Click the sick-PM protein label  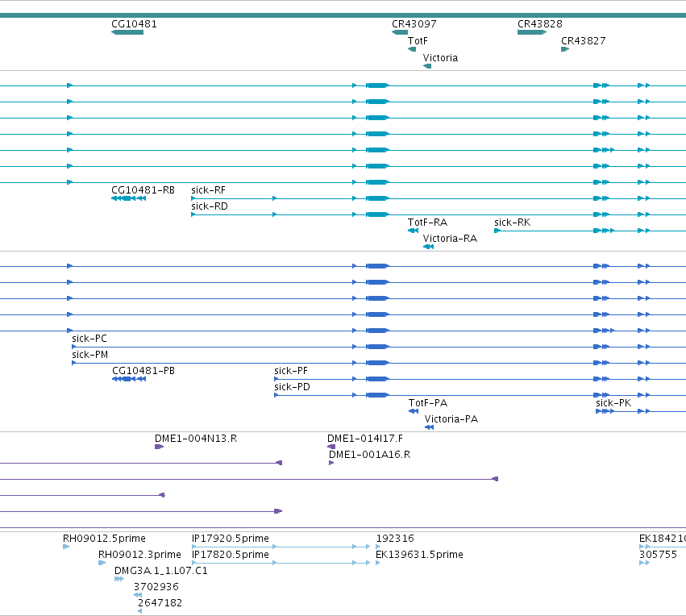pyautogui.click(x=89, y=355)
